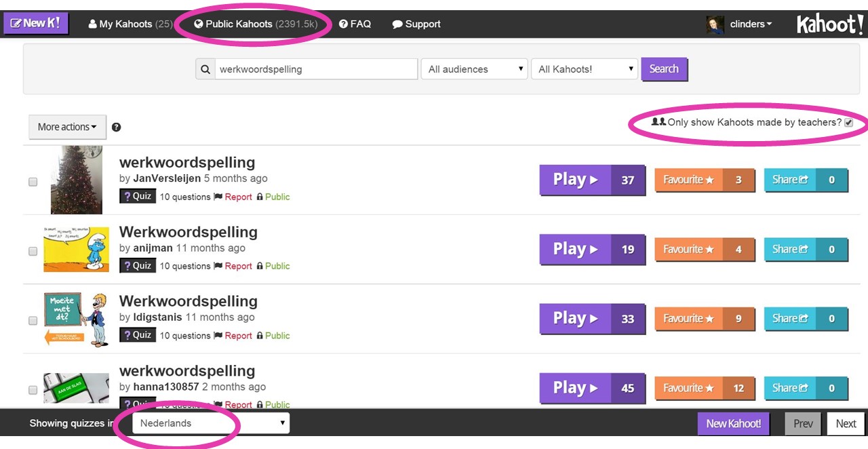Image resolution: width=868 pixels, height=449 pixels.
Task: Click Quiz badge on JanVersleijen's kahoot
Action: (x=138, y=196)
